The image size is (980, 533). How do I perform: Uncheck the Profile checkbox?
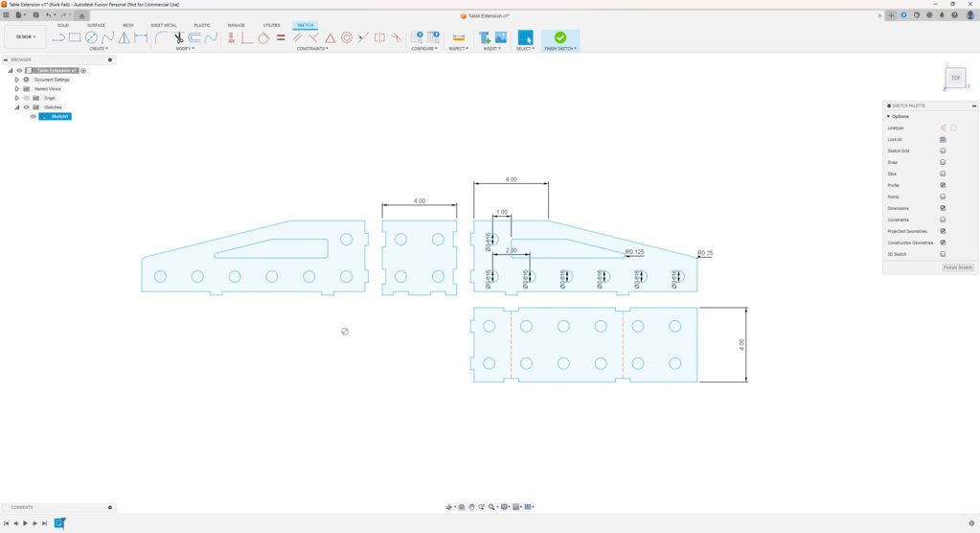pyautogui.click(x=943, y=185)
